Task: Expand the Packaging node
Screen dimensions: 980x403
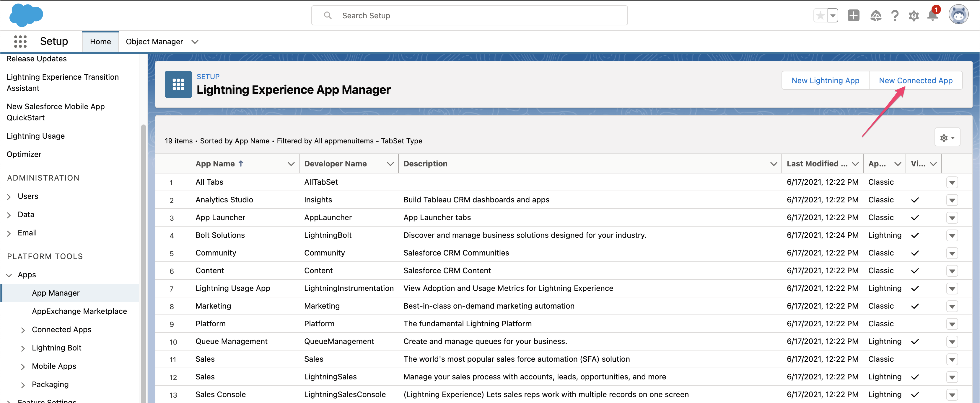Action: tap(23, 385)
